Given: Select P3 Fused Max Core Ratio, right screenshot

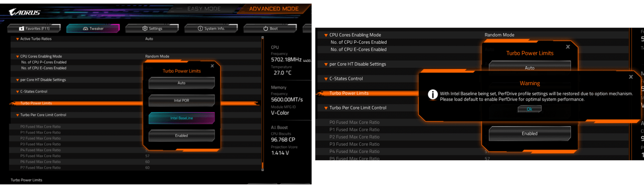Looking at the screenshot, I should click(x=354, y=144).
